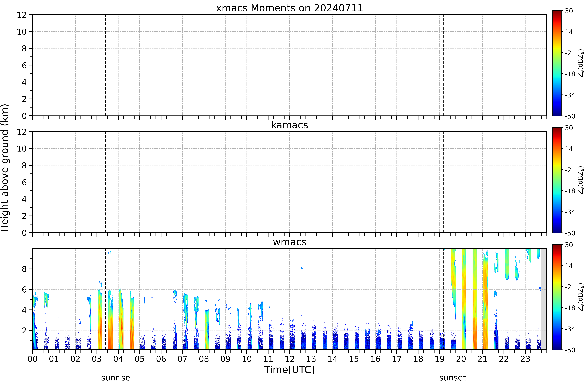
Task: Click the "sunrise" label below the time axis
Action: click(116, 378)
